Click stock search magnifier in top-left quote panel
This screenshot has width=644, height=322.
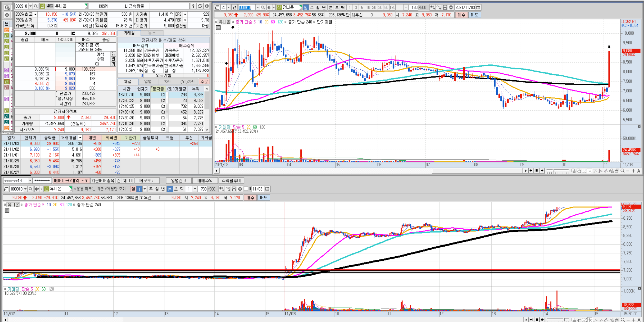click(x=36, y=6)
